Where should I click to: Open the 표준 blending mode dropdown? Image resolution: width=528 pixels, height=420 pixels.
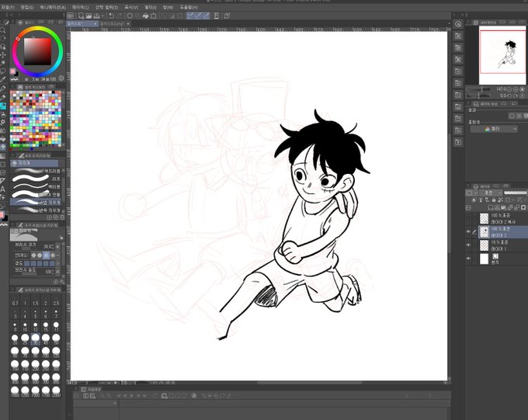tap(491, 193)
